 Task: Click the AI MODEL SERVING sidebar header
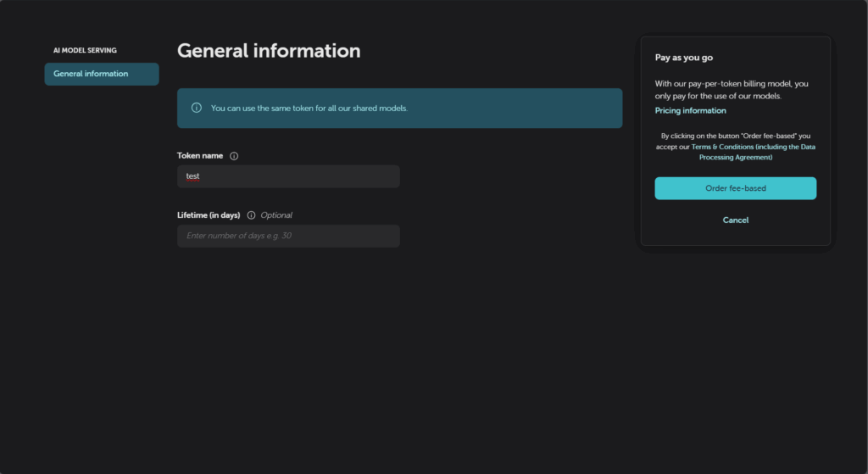point(85,51)
